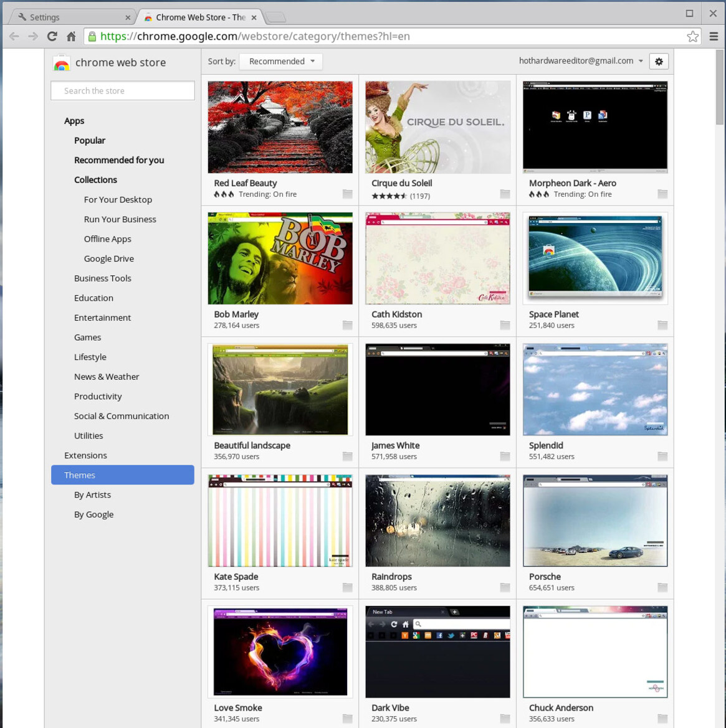Filter themes By Artists
The height and width of the screenshot is (728, 726).
point(92,495)
